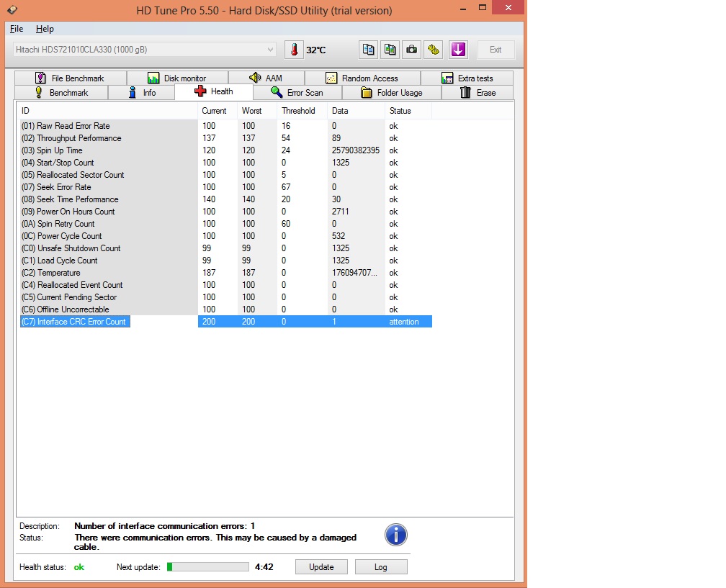
Task: Click the green ok health status text
Action: click(x=79, y=566)
